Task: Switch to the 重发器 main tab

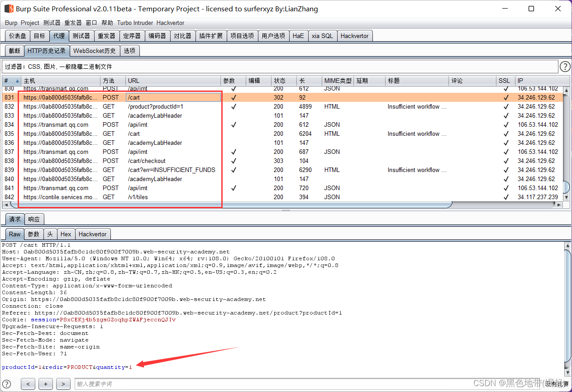Action: pos(107,36)
